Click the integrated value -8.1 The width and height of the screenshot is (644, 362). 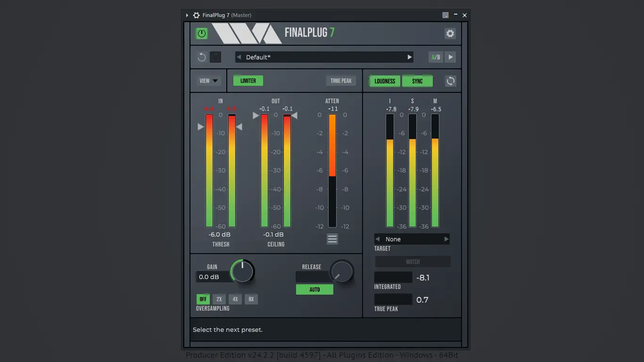423,278
